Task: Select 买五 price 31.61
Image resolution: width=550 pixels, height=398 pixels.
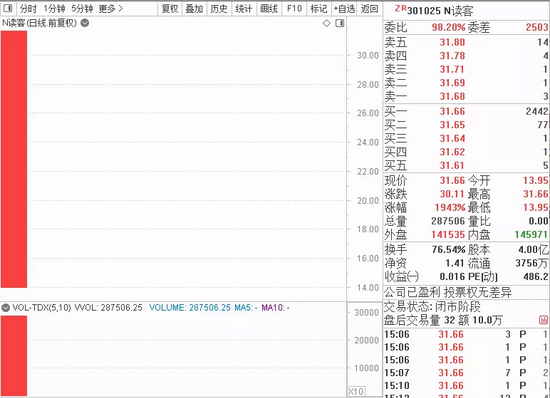Action: pyautogui.click(x=452, y=166)
